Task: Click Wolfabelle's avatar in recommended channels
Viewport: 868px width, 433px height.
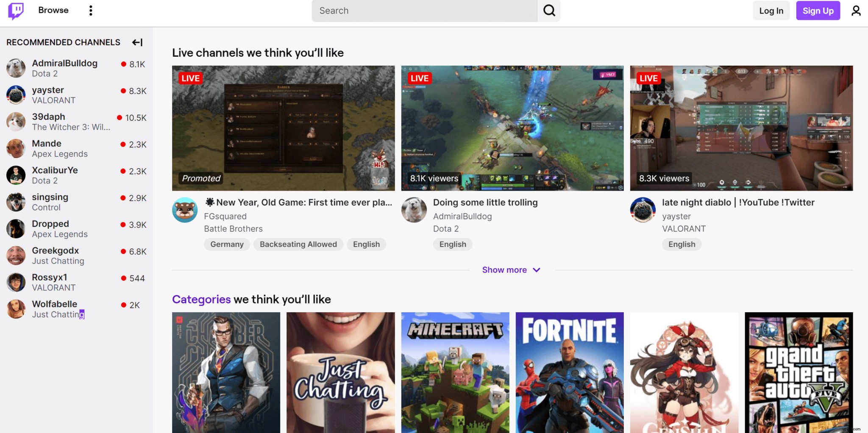Action: pos(16,309)
